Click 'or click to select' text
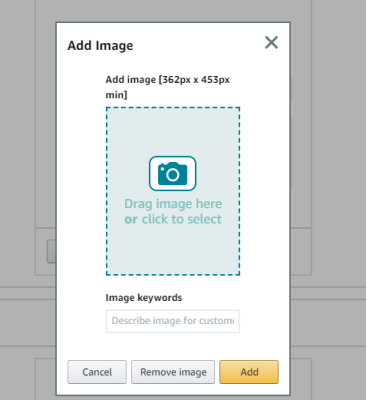 coord(173,219)
